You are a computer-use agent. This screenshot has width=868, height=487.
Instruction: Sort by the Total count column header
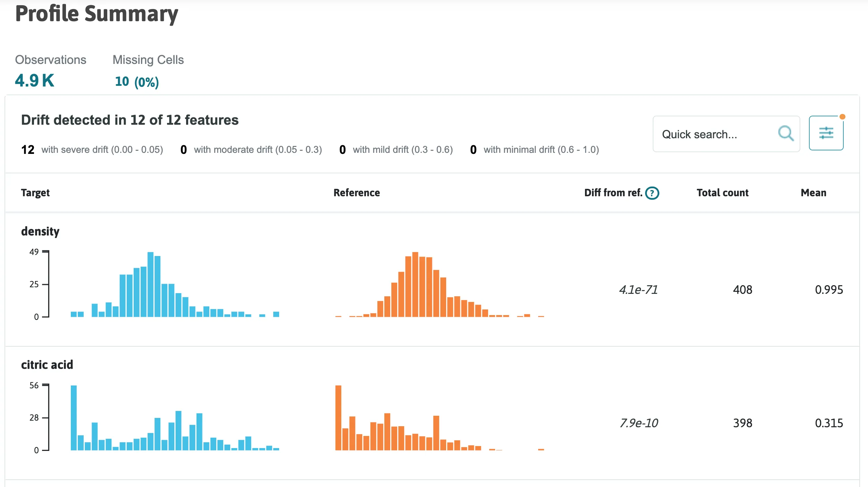click(723, 193)
